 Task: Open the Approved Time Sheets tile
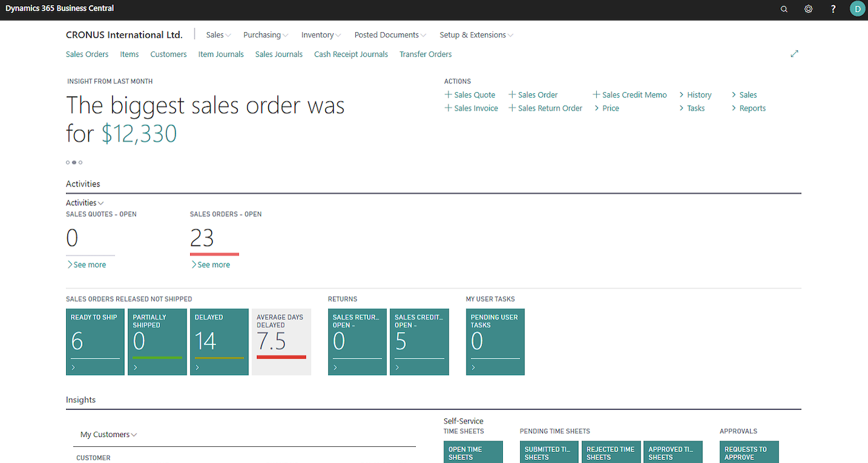click(x=673, y=452)
